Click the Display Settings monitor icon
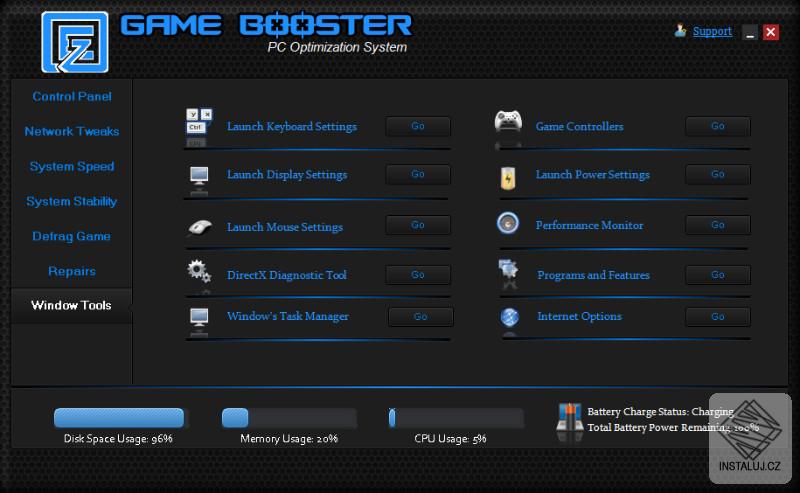 pos(199,176)
